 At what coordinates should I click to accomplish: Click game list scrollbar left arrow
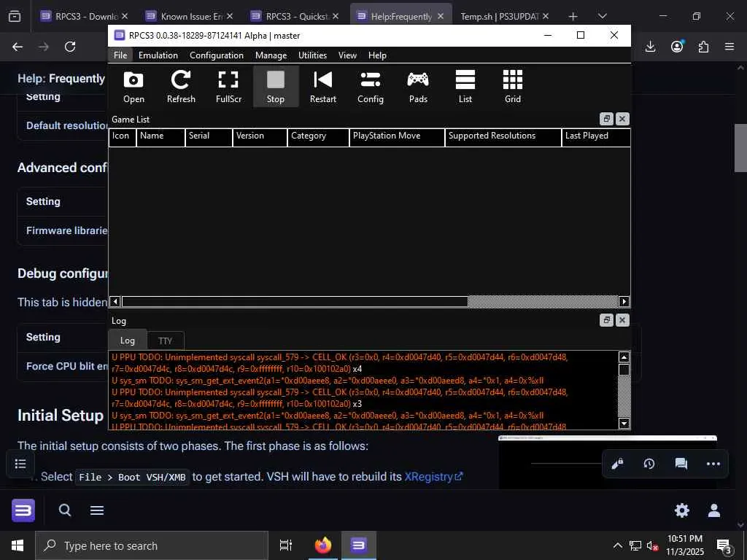coord(115,301)
